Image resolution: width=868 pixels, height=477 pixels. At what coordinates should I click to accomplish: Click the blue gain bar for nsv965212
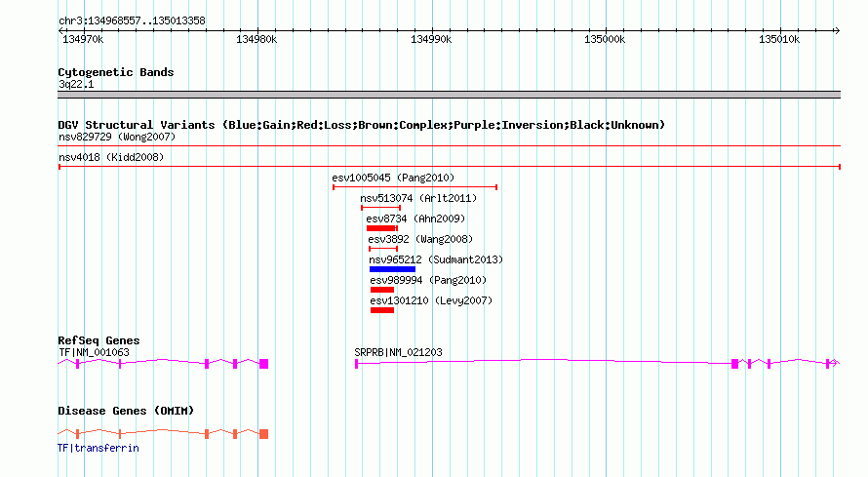click(x=392, y=269)
